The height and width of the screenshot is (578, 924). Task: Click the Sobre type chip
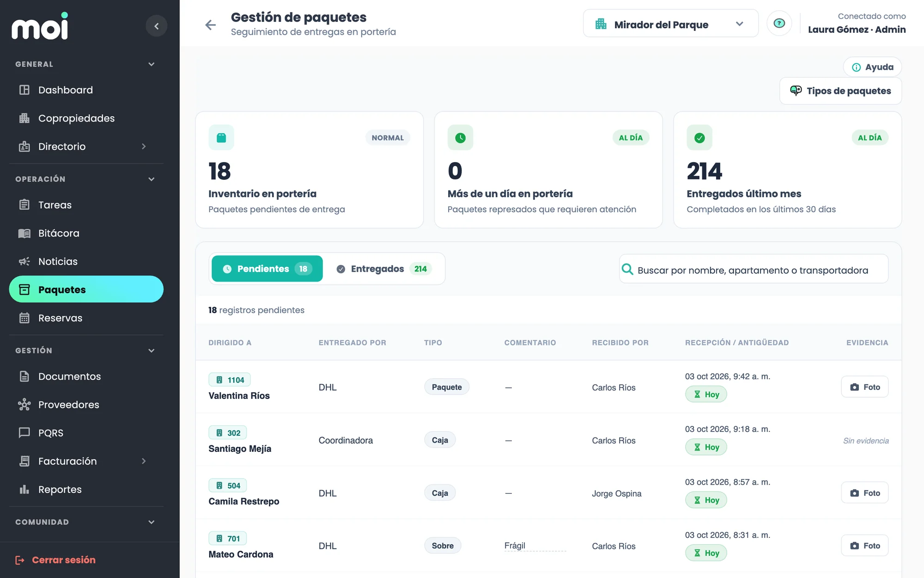(443, 546)
